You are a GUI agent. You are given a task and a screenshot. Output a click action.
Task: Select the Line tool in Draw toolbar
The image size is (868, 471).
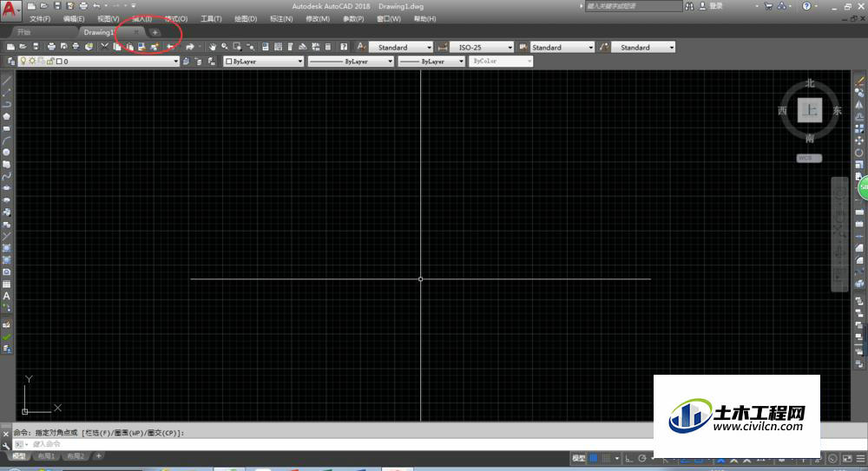[x=7, y=81]
